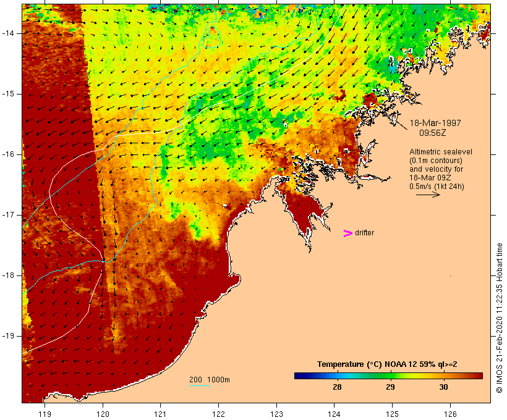Click the date text '18-Mar-1997'

435,123
